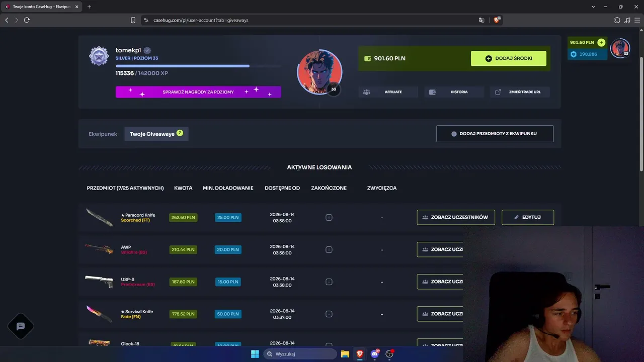Image resolution: width=644 pixels, height=362 pixels.
Task: Click the Survival Knife Fade item image
Action: pos(99,314)
